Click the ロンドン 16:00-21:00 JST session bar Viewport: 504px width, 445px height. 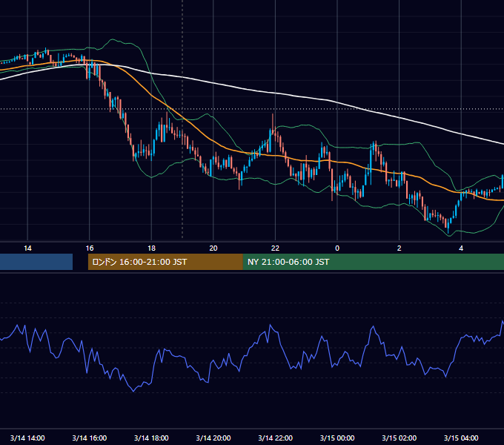(x=165, y=262)
